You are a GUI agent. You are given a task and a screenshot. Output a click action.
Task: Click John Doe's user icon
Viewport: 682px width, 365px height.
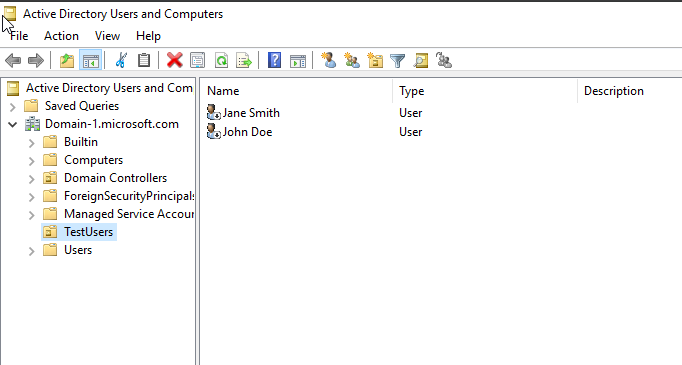214,132
